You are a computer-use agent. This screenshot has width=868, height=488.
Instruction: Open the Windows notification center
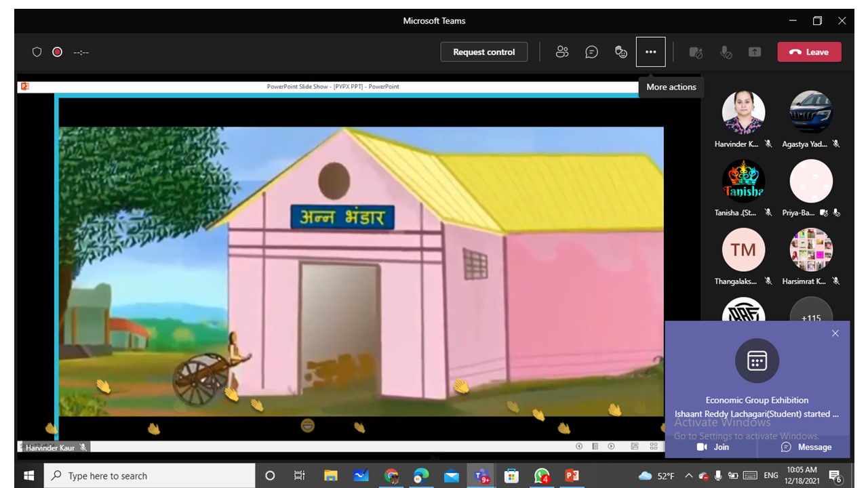(x=835, y=476)
